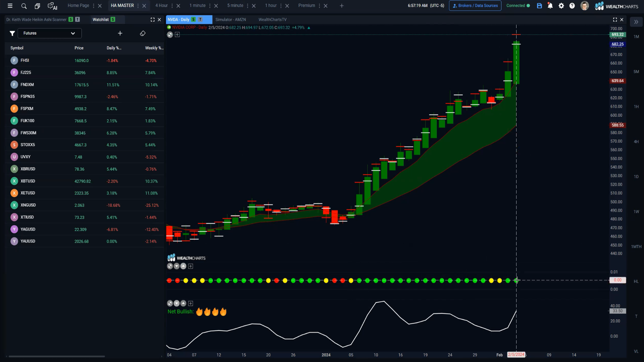Clear the watchlist with the eraser icon
Viewport: 644px width, 362px height.
coord(143,33)
